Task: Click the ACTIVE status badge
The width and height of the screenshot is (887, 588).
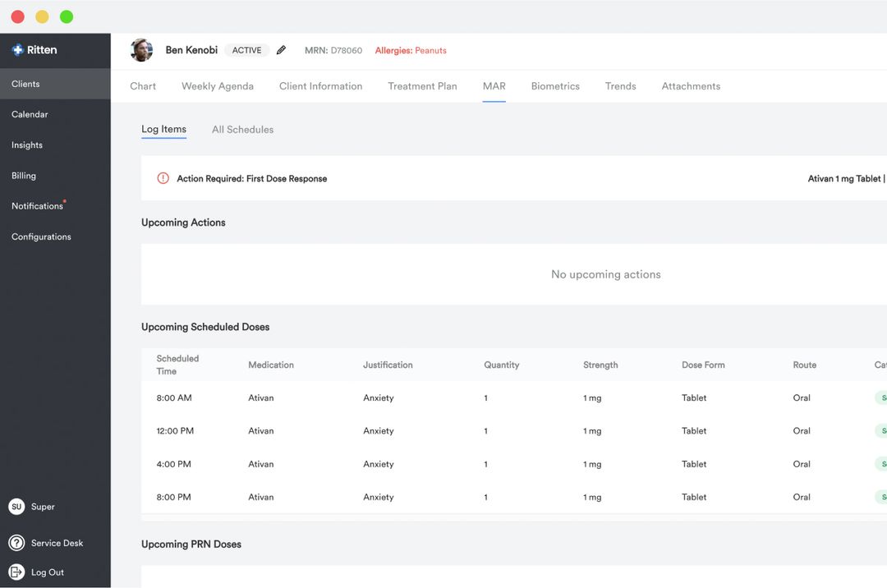Action: (246, 49)
